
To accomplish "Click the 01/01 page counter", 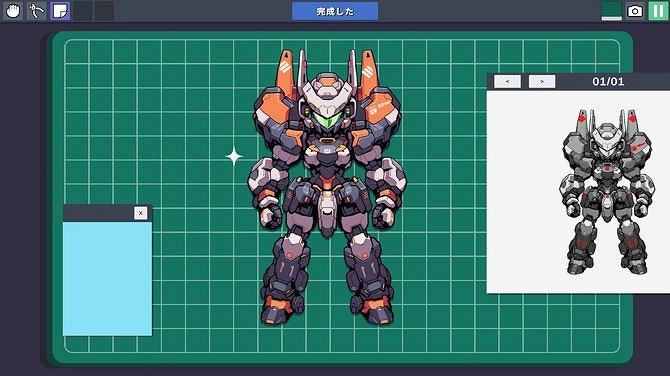I will 608,81.
